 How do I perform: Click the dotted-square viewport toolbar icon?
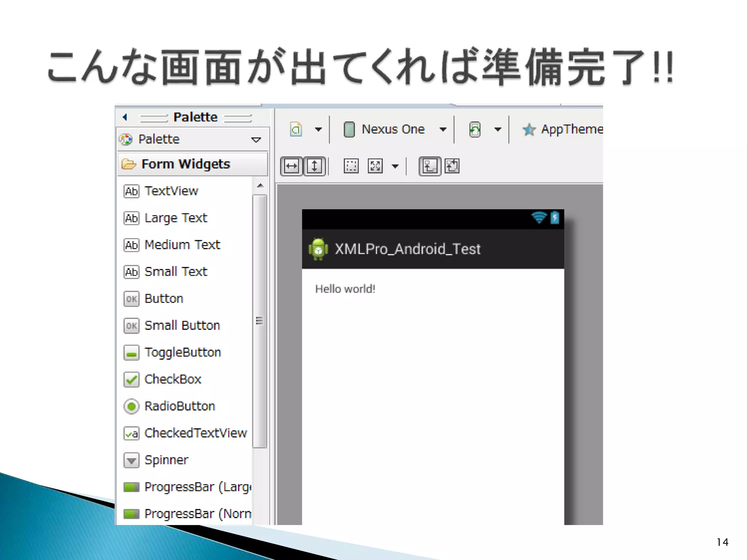point(351,166)
